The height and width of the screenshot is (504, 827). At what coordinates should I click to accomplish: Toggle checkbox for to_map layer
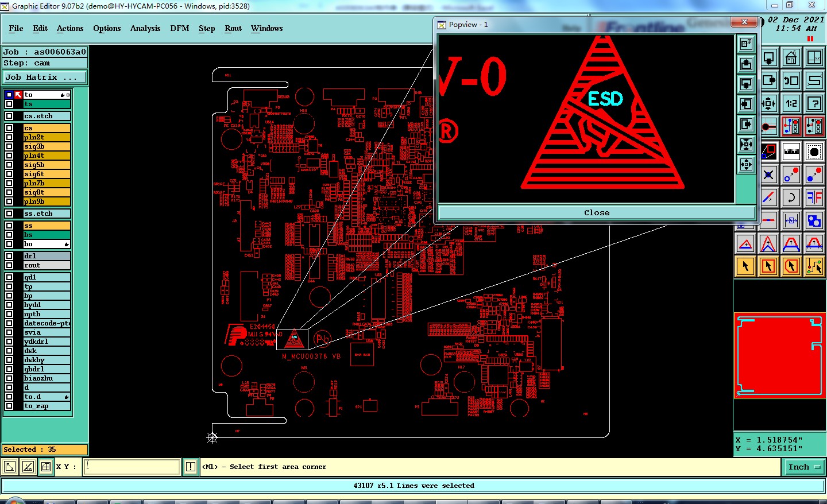click(x=9, y=406)
